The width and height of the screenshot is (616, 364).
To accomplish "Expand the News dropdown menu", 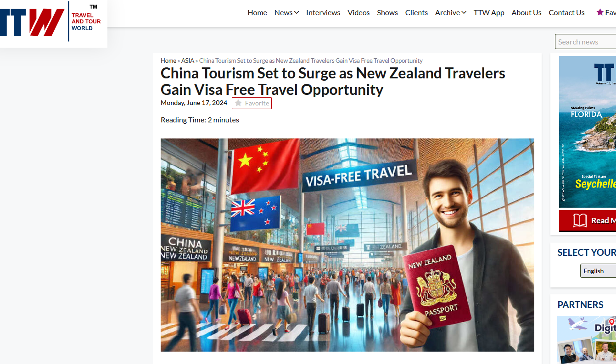I will (287, 12).
